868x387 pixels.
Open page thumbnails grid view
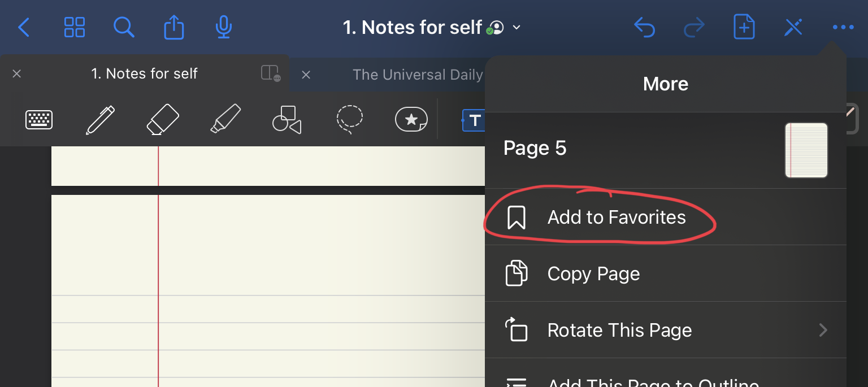point(74,27)
